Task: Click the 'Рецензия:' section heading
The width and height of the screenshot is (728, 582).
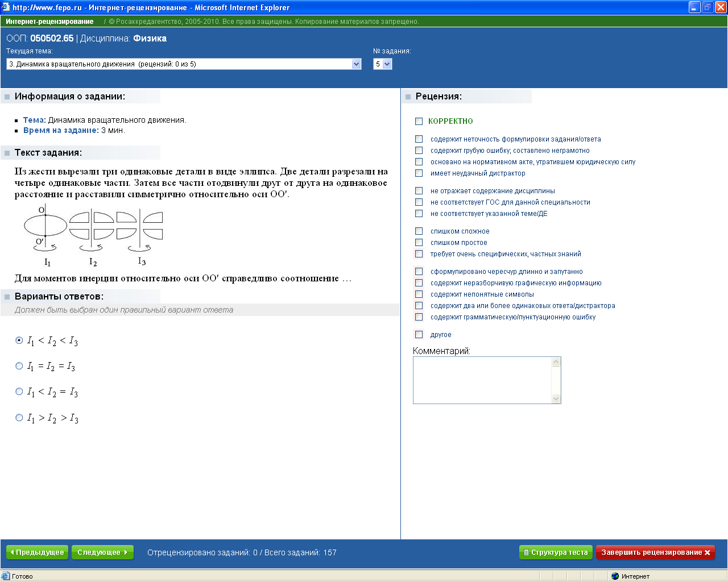Action: click(x=439, y=97)
